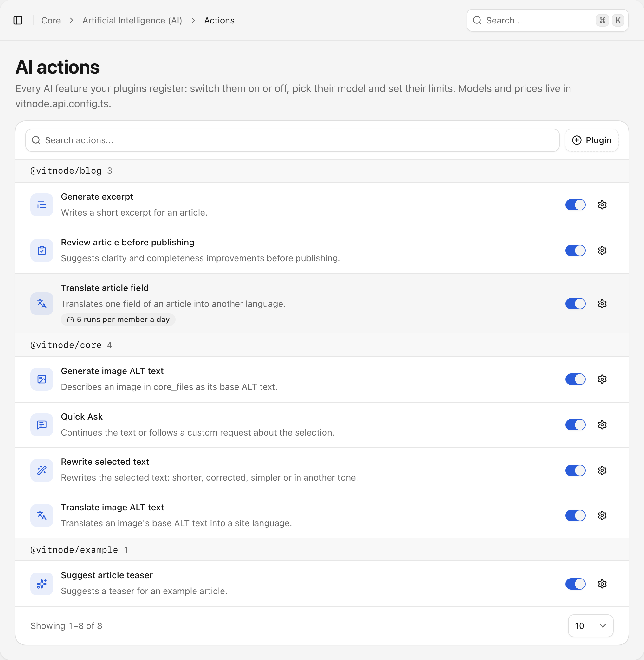This screenshot has width=644, height=660.
Task: Open settings gear for Review article before publishing
Action: [x=602, y=250]
